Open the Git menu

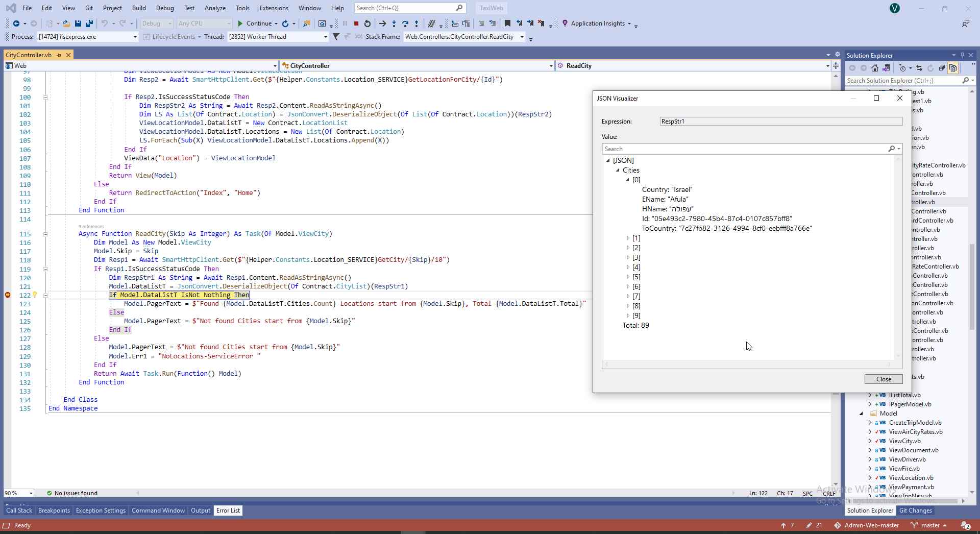(89, 8)
